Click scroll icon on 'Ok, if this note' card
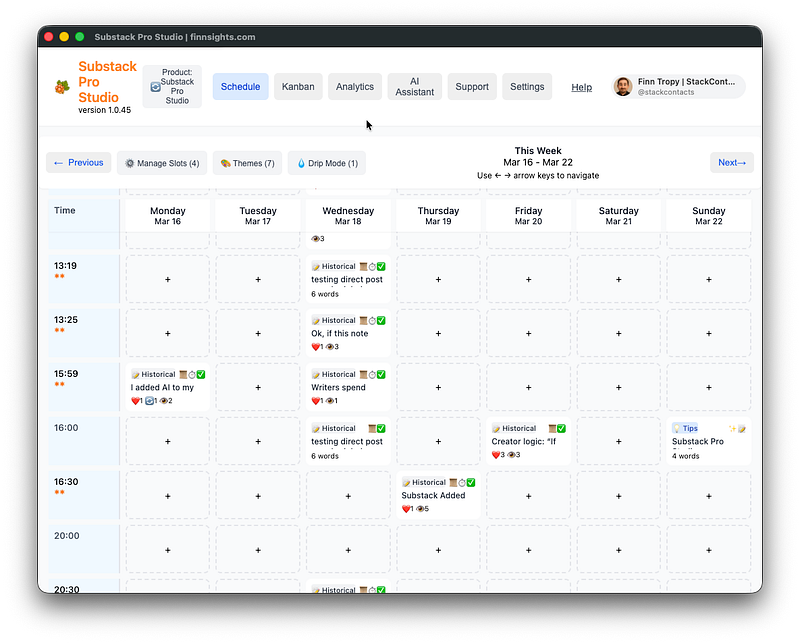The image size is (800, 643). pos(363,320)
